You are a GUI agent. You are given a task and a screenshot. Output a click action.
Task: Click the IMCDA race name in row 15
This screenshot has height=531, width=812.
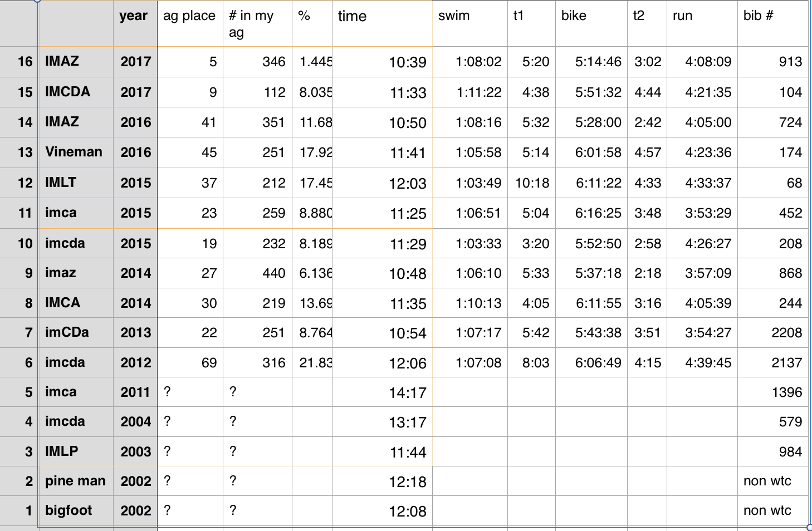click(x=76, y=92)
